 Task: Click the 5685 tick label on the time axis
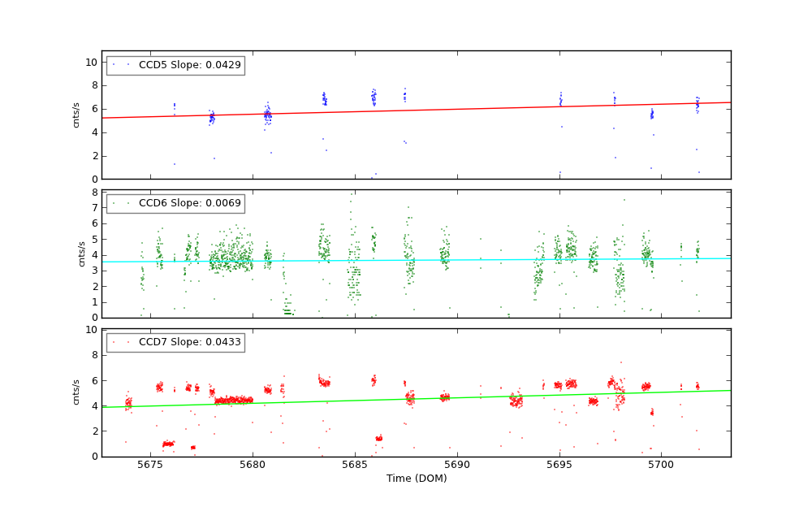click(x=355, y=465)
